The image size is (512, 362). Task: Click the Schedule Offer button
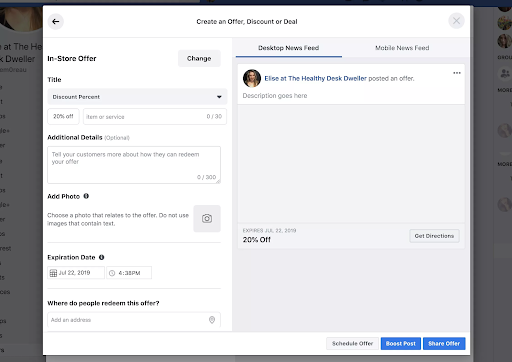pyautogui.click(x=352, y=343)
